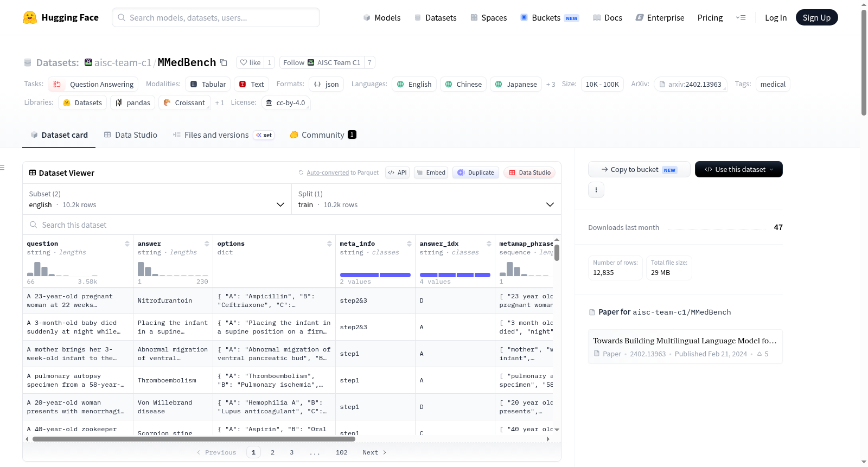
Task: Select the Thromboembolism answer cell
Action: click(173, 380)
